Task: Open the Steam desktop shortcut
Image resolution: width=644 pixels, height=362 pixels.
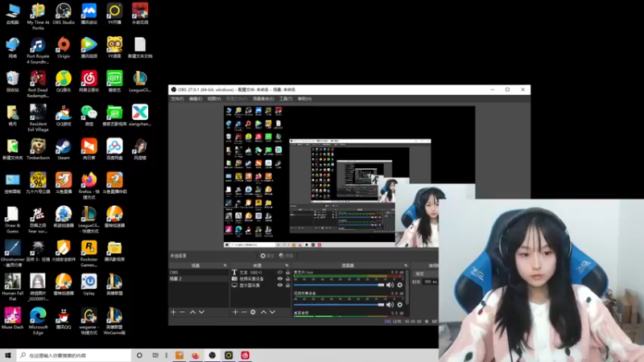Action: pos(64,150)
